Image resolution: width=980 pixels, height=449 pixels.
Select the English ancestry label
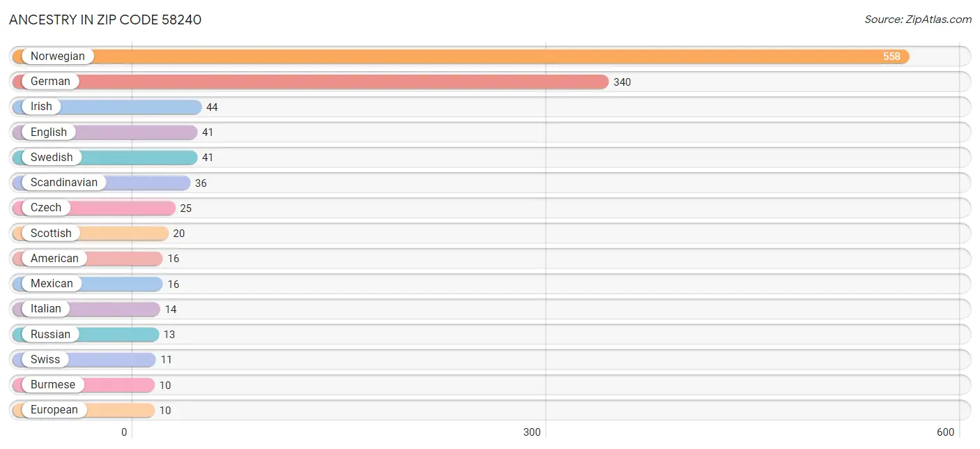[x=49, y=132]
